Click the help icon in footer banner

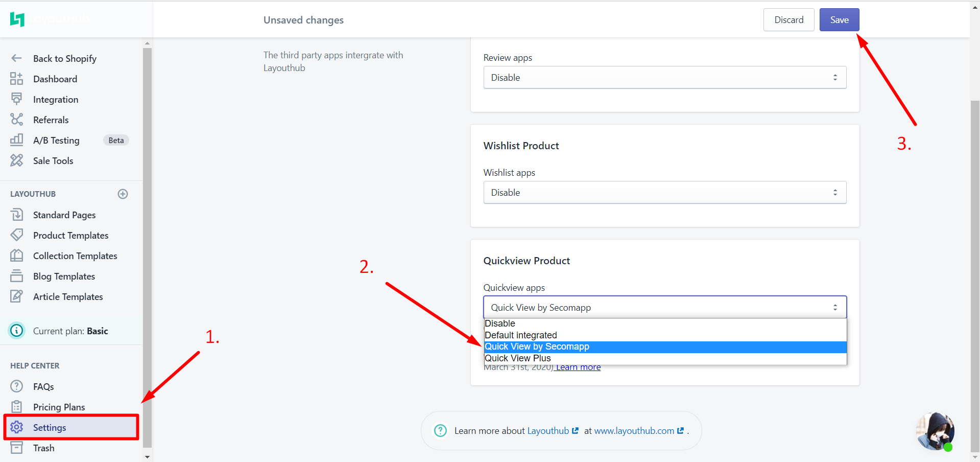(440, 431)
